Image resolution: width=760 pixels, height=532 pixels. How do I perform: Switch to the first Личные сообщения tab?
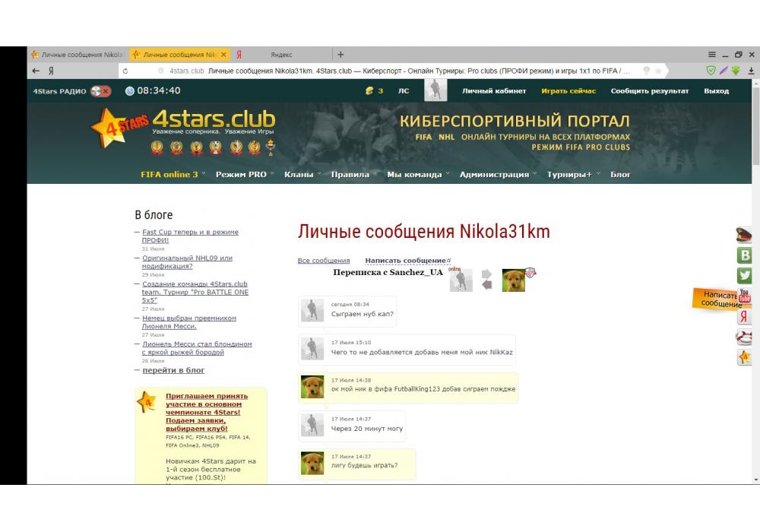click(78, 55)
